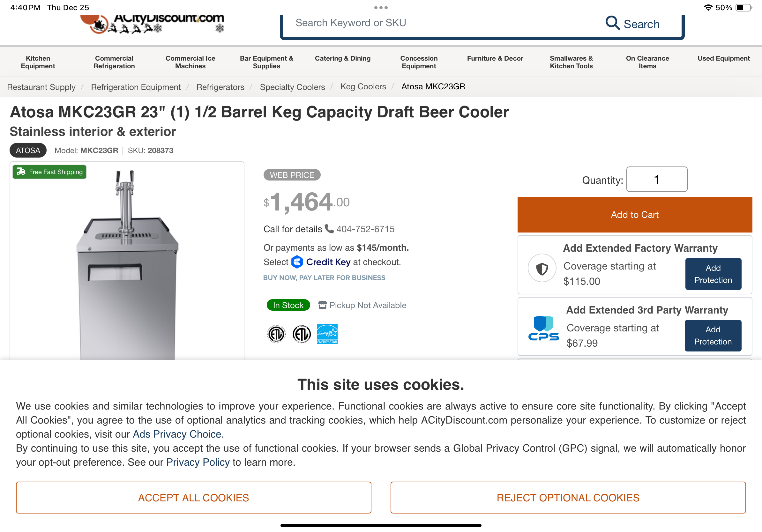Open the Kitchen Equipment menu
The image size is (762, 532).
click(38, 62)
